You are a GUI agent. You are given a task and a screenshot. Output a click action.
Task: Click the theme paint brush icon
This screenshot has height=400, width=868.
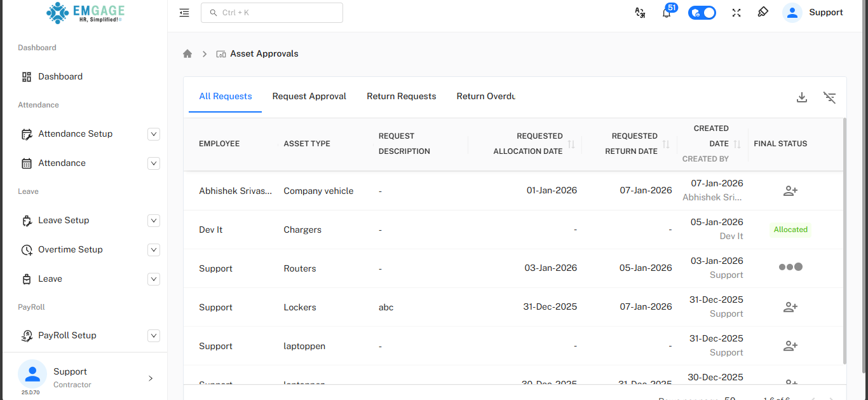(x=763, y=13)
